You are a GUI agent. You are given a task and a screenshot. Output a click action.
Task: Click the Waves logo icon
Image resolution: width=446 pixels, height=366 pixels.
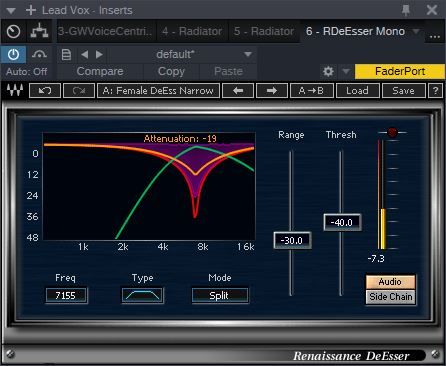[x=15, y=90]
